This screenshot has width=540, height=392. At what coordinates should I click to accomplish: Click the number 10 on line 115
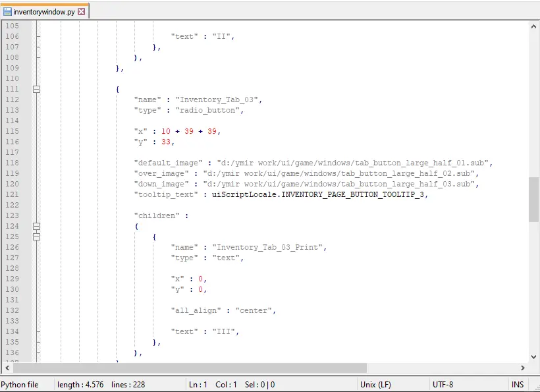166,131
